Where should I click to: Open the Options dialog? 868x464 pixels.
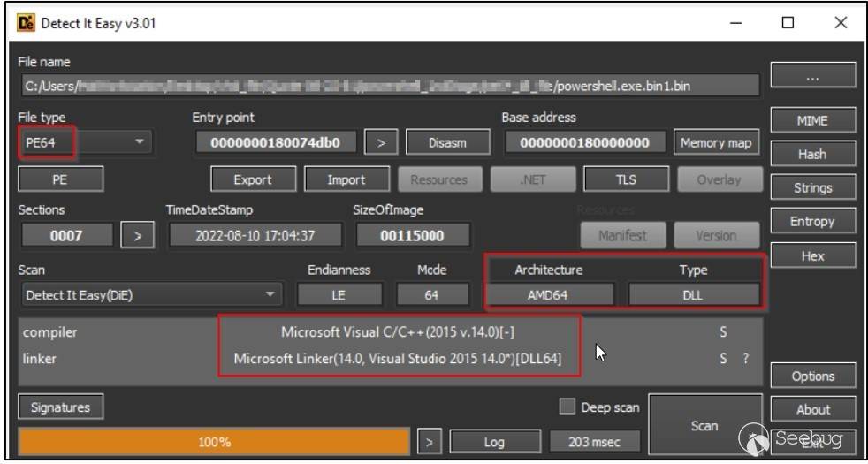coord(812,376)
